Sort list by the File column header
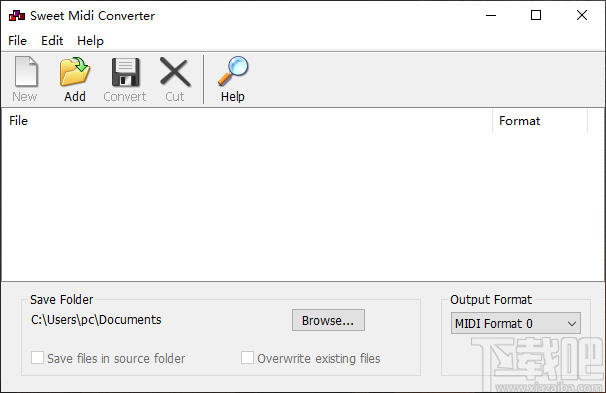Image resolution: width=606 pixels, height=393 pixels. point(247,121)
